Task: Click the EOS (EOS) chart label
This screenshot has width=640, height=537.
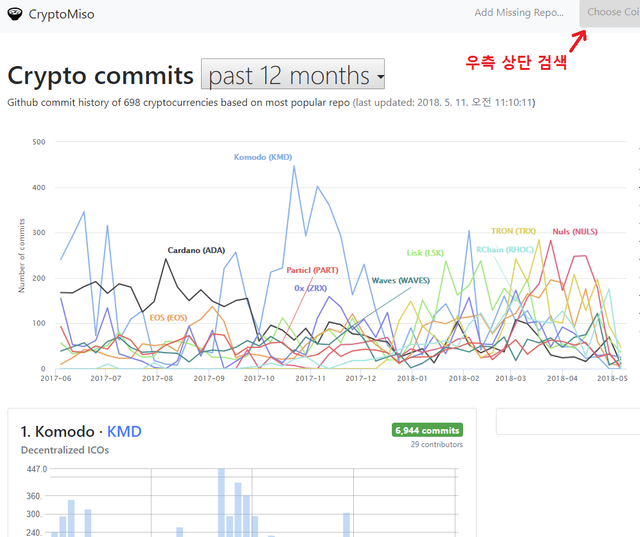Action: pyautogui.click(x=168, y=317)
